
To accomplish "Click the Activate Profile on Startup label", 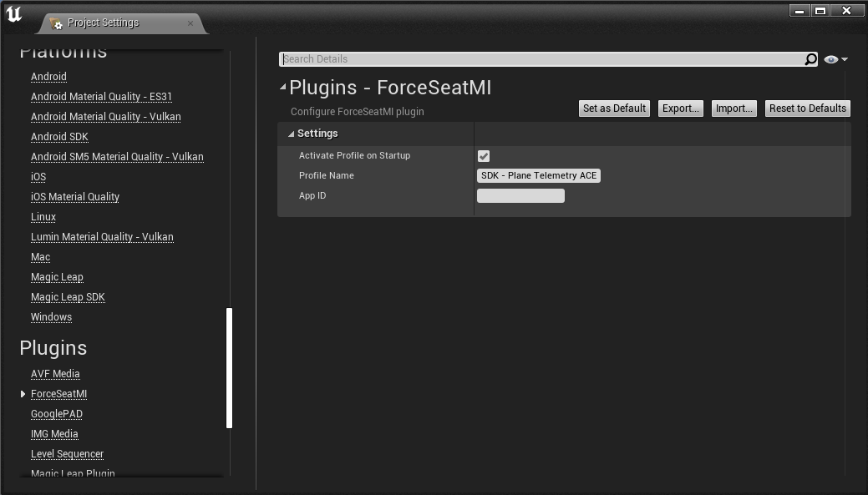I will pyautogui.click(x=354, y=155).
